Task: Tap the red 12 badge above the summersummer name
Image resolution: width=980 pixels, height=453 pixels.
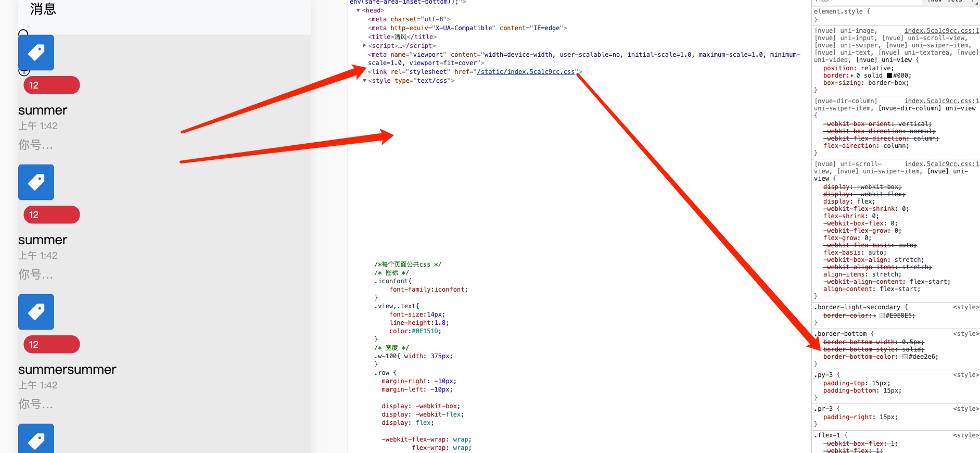Action: click(52, 344)
